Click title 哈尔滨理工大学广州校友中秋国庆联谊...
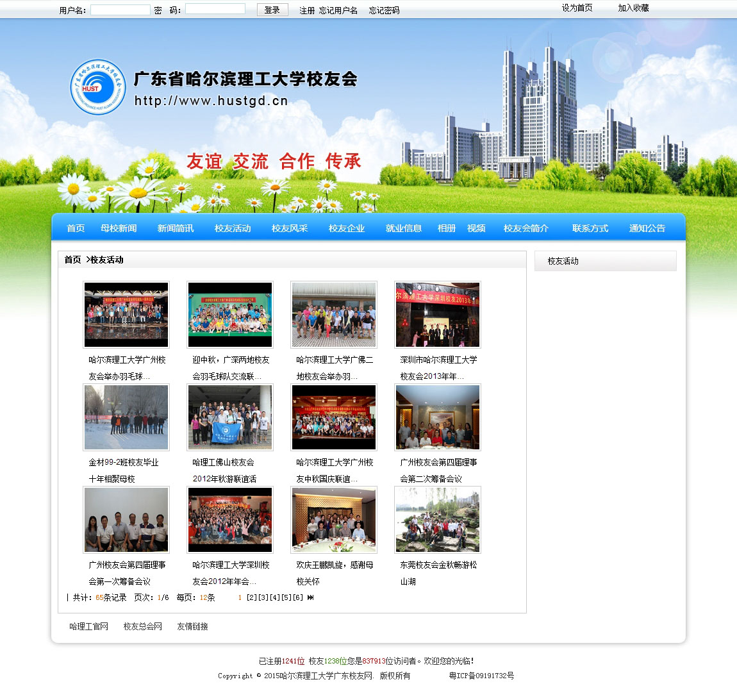737x700 pixels. coord(335,471)
